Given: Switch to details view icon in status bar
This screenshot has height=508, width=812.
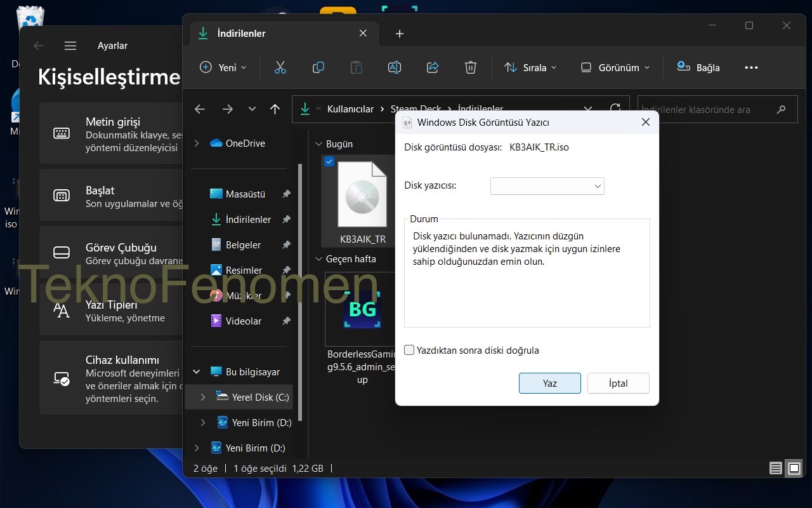Looking at the screenshot, I should pos(776,468).
